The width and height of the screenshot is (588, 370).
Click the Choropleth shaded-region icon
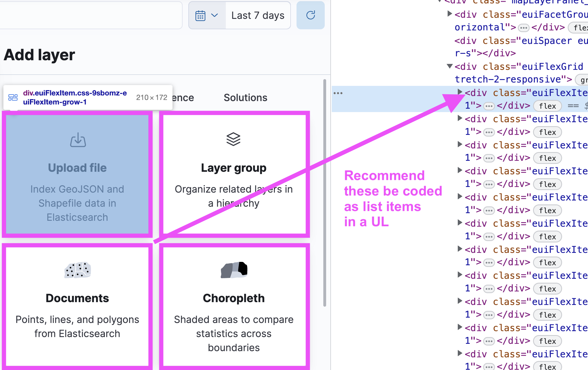[233, 270]
